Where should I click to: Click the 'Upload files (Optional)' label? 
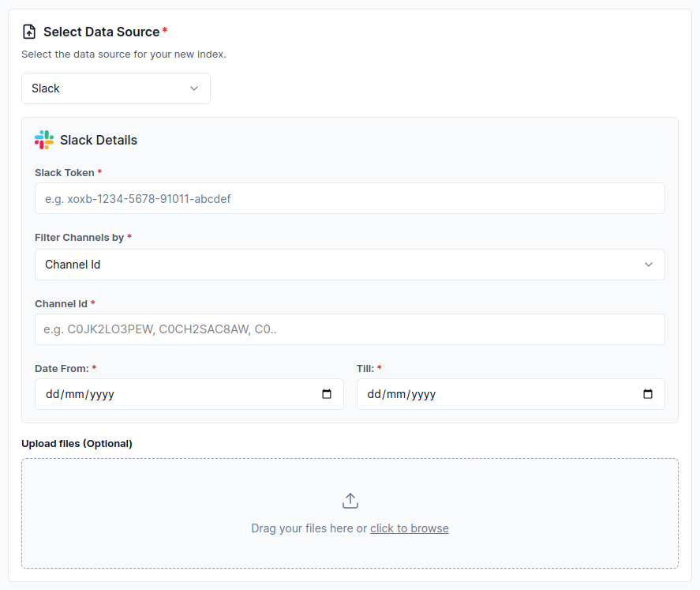coord(77,444)
